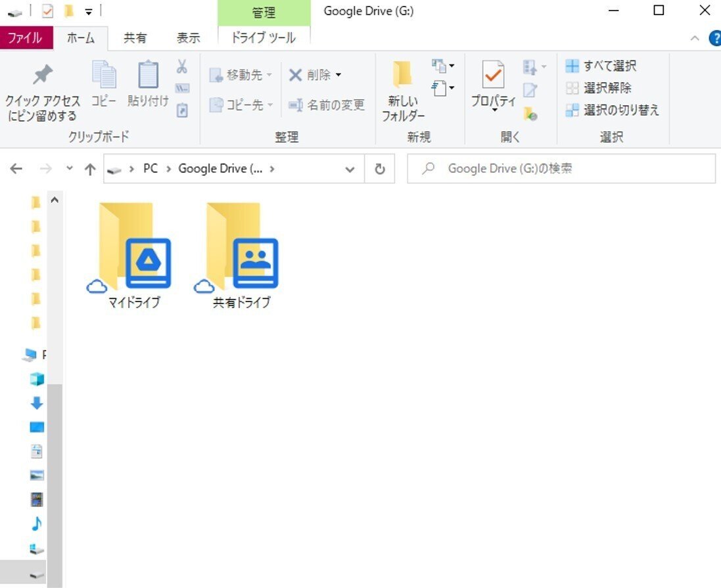
Task: Collapse the ribbon with the caret
Action: pos(695,38)
